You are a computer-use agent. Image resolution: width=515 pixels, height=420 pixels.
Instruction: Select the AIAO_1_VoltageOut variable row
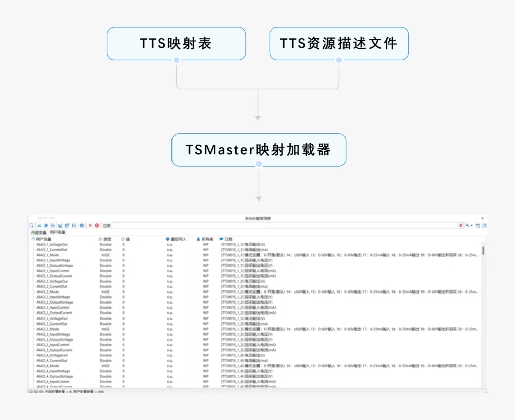coord(52,245)
